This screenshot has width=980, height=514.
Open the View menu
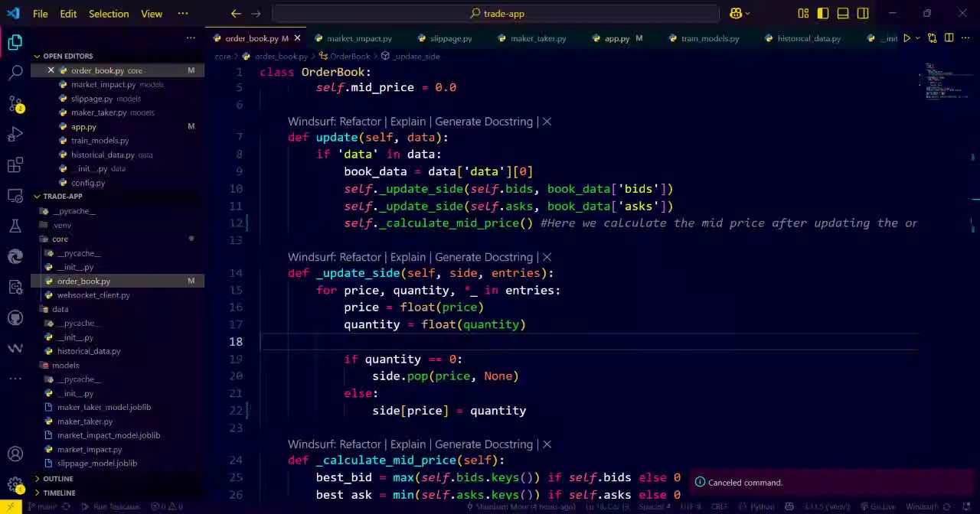[x=152, y=14]
